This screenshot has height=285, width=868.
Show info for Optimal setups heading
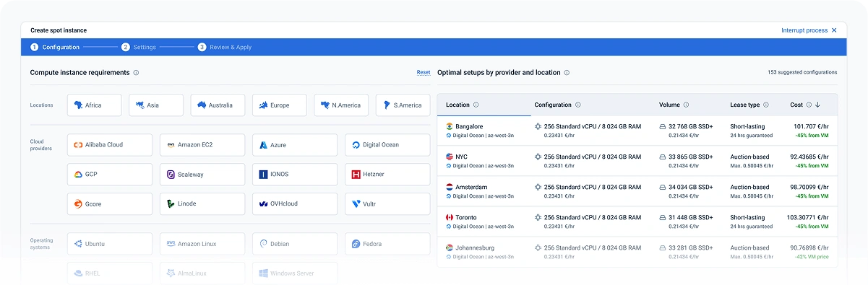567,73
